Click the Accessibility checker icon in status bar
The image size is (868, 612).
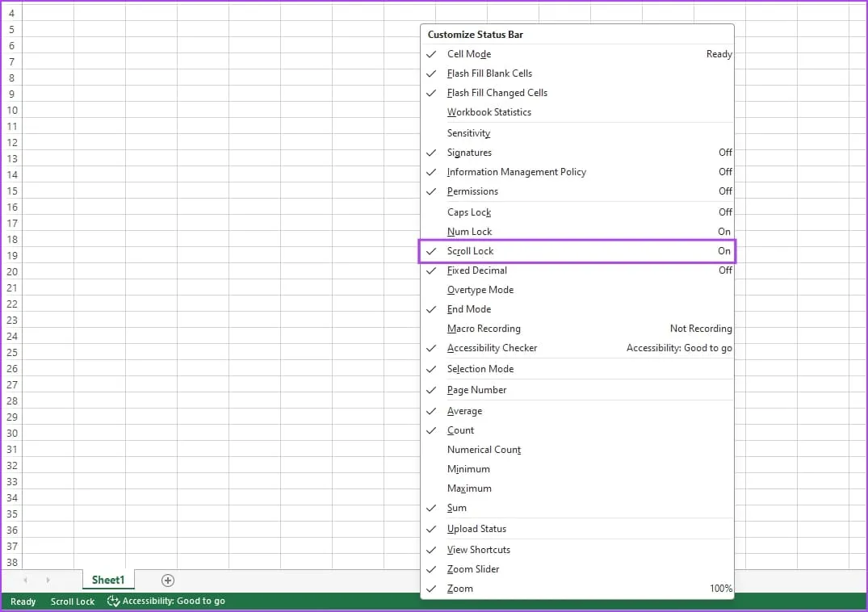click(x=114, y=602)
